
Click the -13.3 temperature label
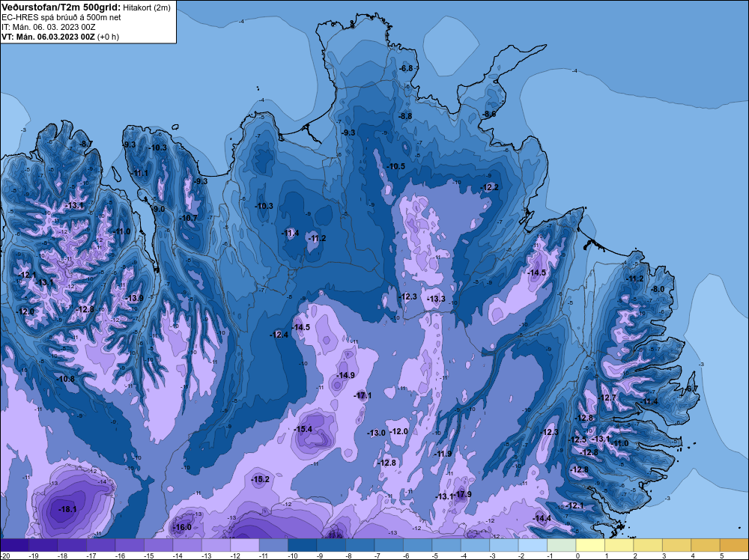coord(436,299)
